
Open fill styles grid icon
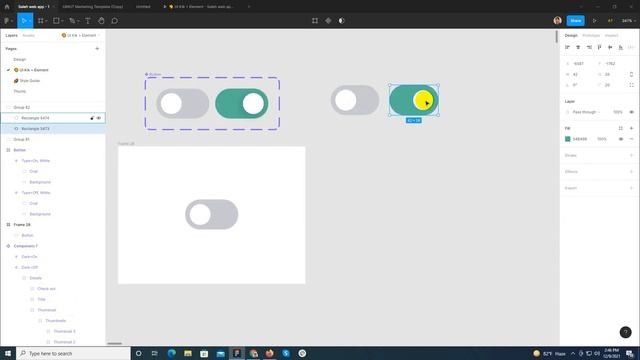pyautogui.click(x=620, y=128)
